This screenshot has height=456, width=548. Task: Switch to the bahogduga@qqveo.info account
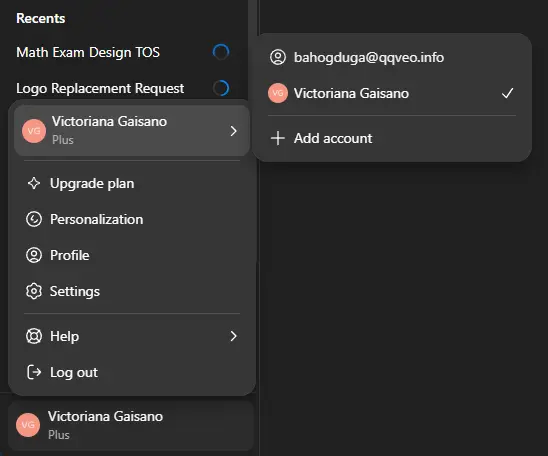pyautogui.click(x=391, y=57)
